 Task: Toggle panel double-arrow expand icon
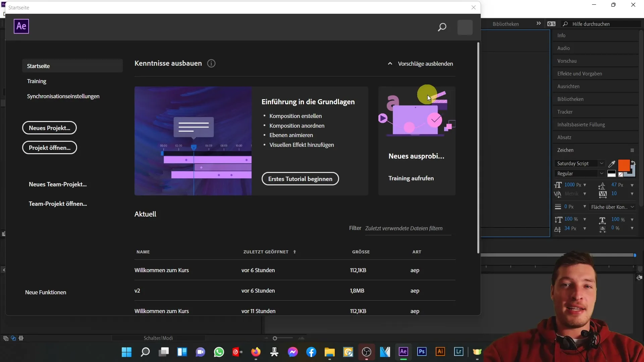click(538, 23)
